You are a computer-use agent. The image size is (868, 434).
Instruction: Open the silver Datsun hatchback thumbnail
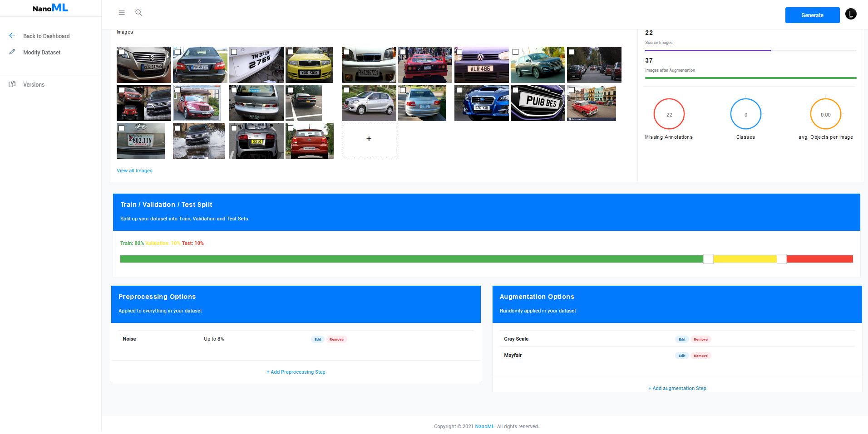(x=369, y=103)
